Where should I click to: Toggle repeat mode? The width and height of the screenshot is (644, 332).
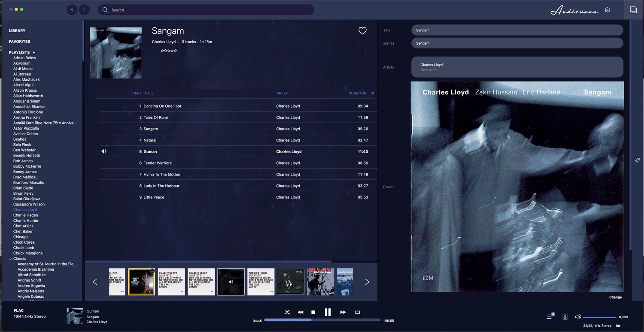coord(357,312)
